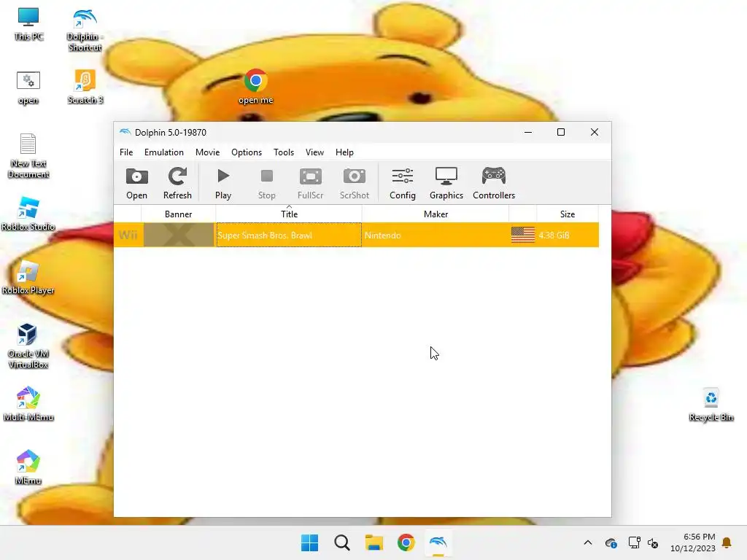747x560 pixels.
Task: Click the Dolphin logo in the title bar
Action: tap(125, 132)
